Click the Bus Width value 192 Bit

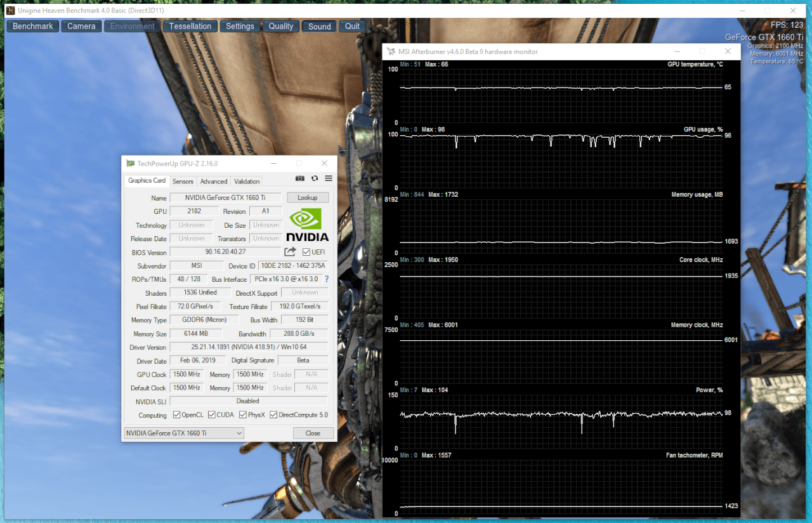tap(304, 320)
